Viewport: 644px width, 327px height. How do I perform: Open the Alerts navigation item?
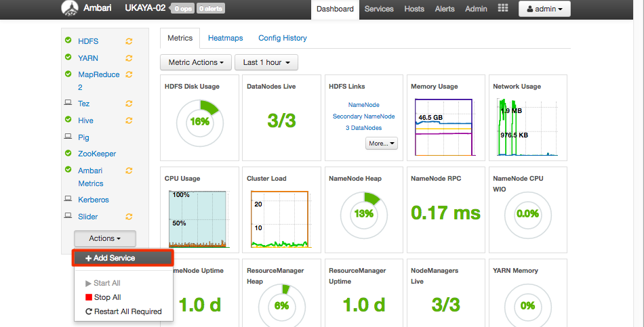(x=445, y=9)
